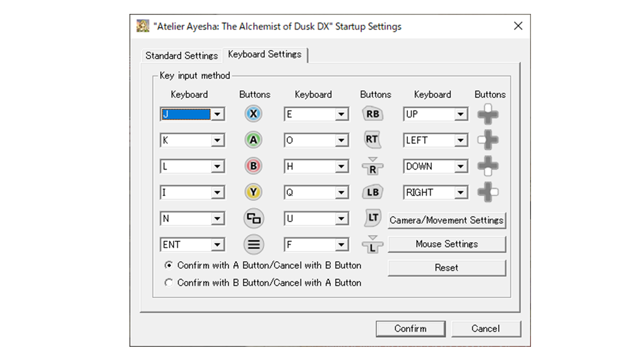Close the Startup Settings dialog

[518, 26]
